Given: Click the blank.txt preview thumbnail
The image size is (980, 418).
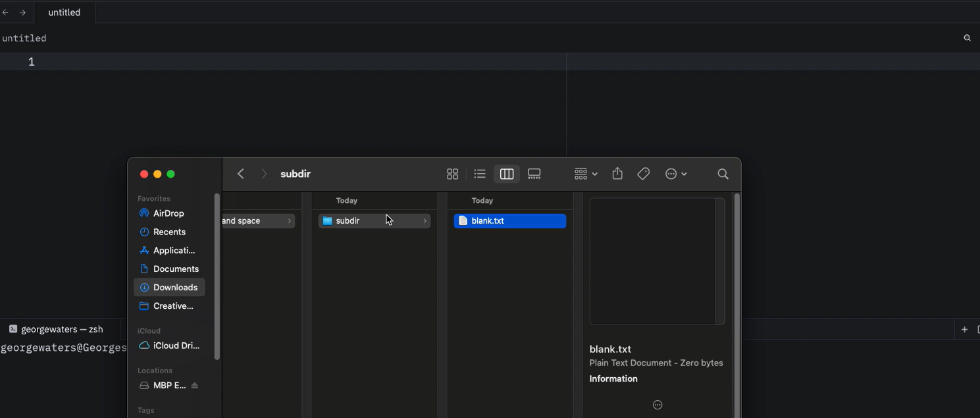Looking at the screenshot, I should (657, 261).
